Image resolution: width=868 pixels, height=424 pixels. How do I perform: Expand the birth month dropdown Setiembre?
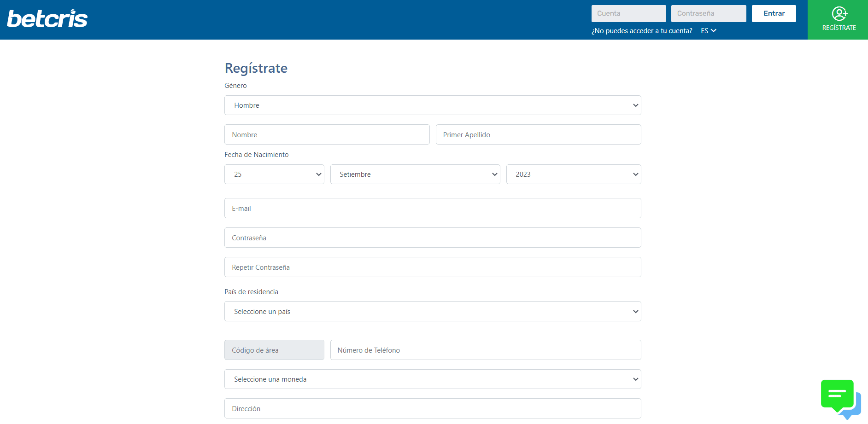tap(415, 174)
